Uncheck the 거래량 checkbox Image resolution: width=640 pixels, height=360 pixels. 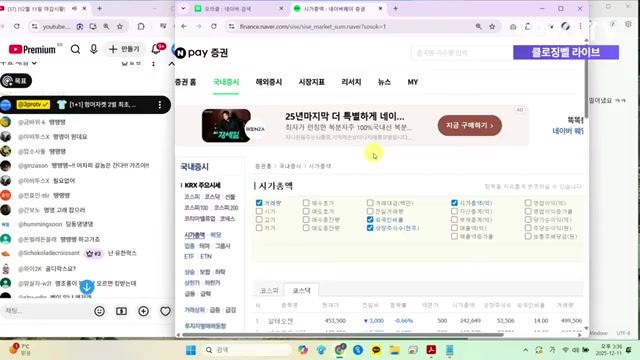click(x=259, y=203)
